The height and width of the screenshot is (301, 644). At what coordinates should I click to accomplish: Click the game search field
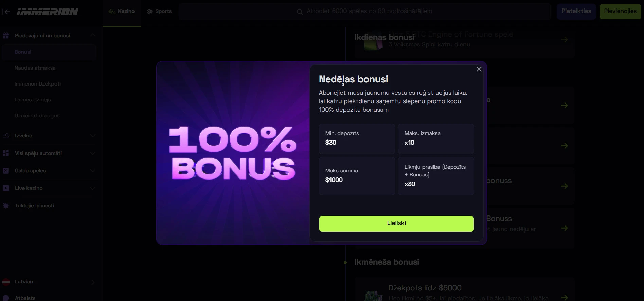pyautogui.click(x=364, y=12)
